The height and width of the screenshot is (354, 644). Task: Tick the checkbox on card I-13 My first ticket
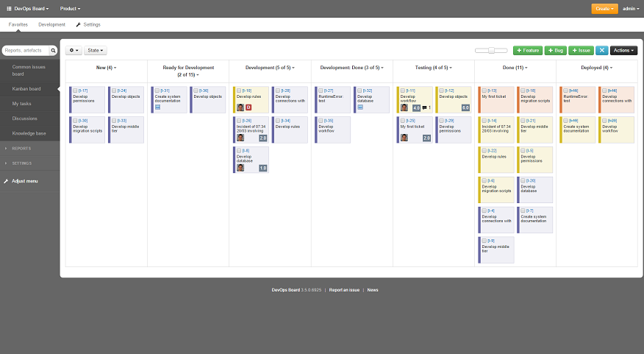coord(484,91)
